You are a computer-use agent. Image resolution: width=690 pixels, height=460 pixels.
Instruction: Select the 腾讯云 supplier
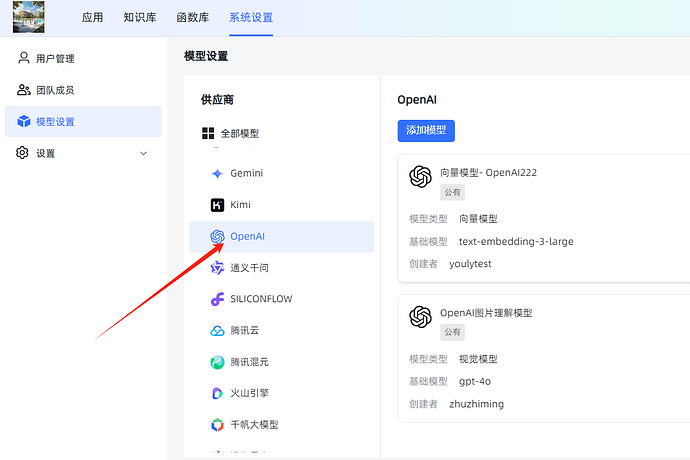pos(282,331)
